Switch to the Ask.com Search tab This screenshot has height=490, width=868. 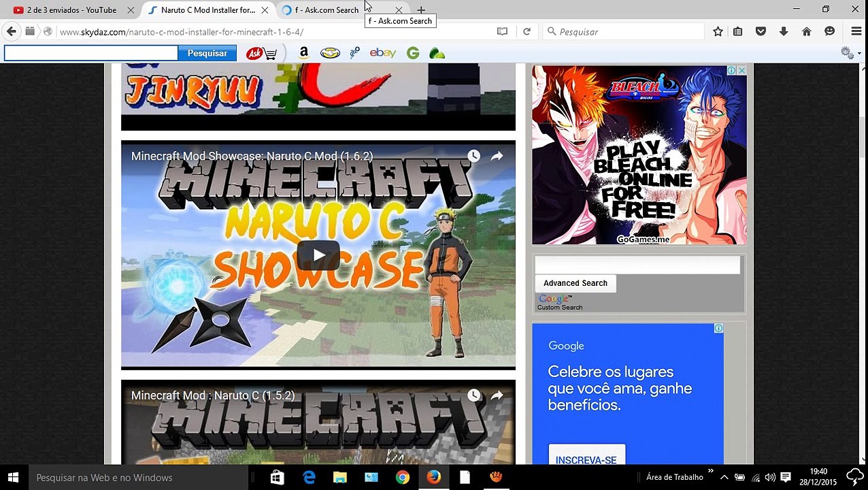coord(327,10)
